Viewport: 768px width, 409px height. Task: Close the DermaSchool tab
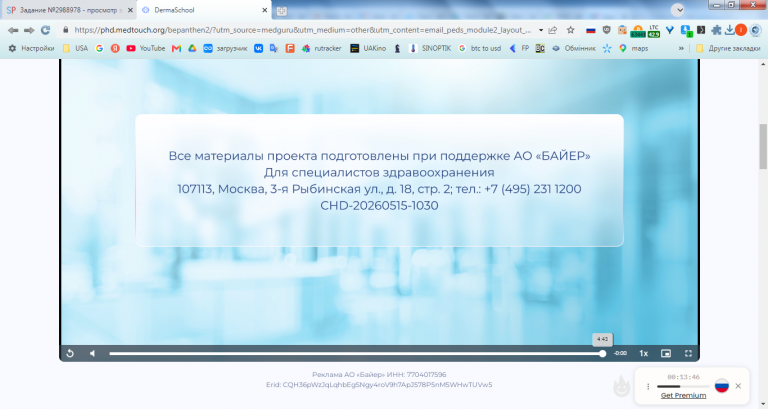coord(264,10)
